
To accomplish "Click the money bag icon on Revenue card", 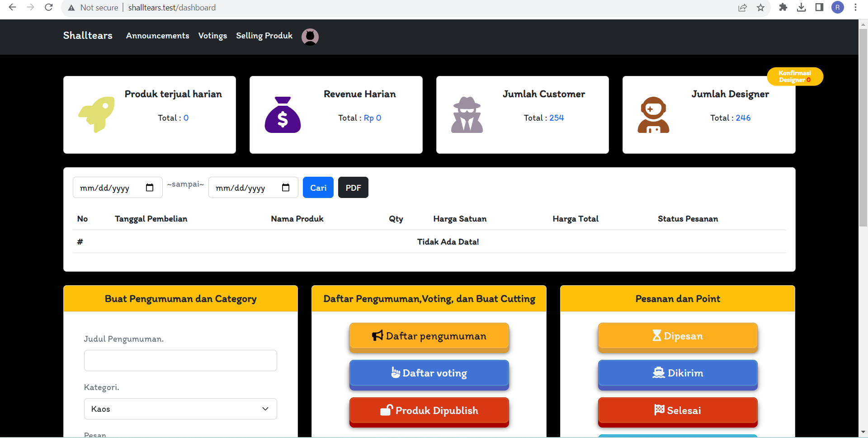I will pyautogui.click(x=283, y=115).
